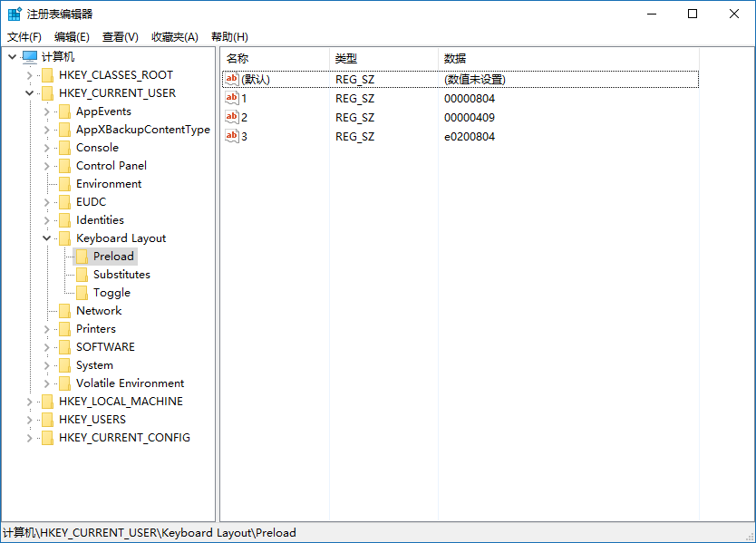Select the Substitutes key label
This screenshot has width=756, height=543.
121,275
